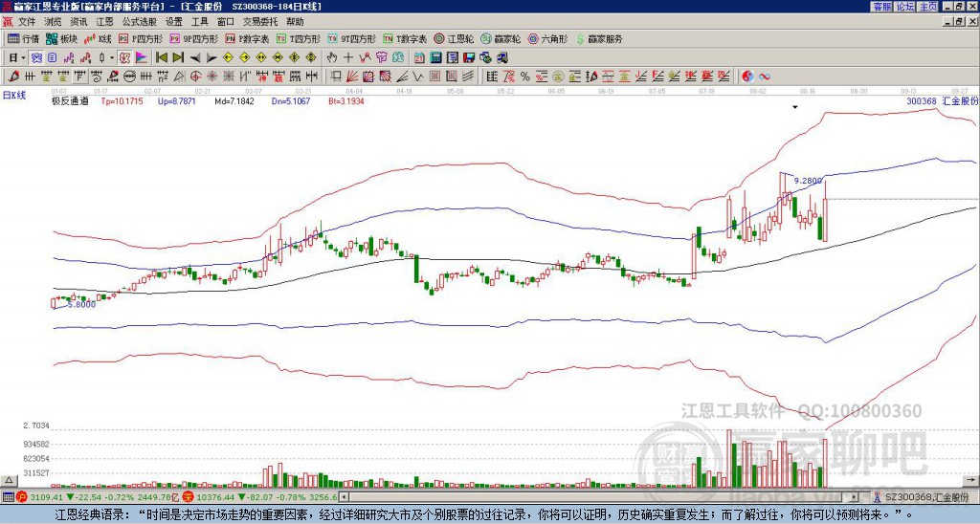Click the 主页 homepage button
The image size is (980, 524).
[927, 7]
